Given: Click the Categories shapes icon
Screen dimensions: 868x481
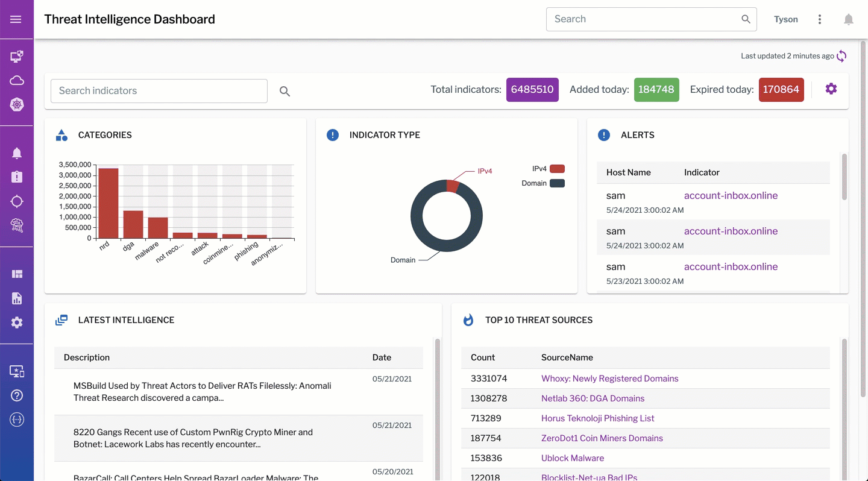Looking at the screenshot, I should (61, 135).
